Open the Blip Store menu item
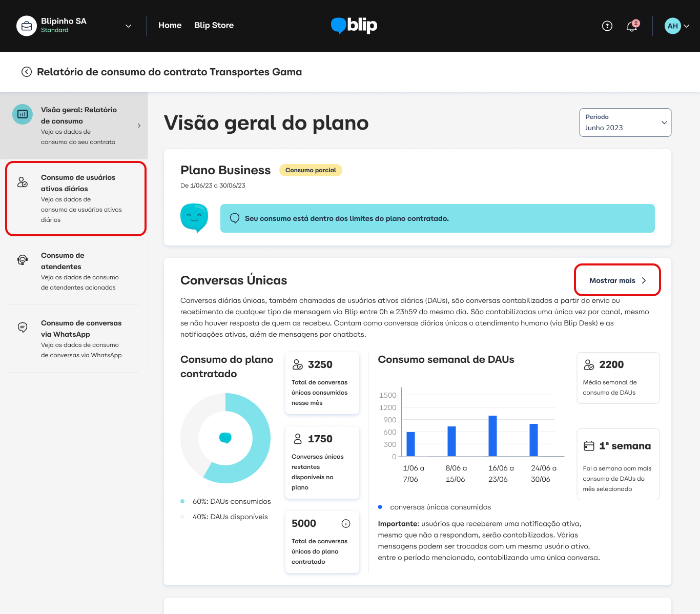This screenshot has height=614, width=700. pos(214,25)
